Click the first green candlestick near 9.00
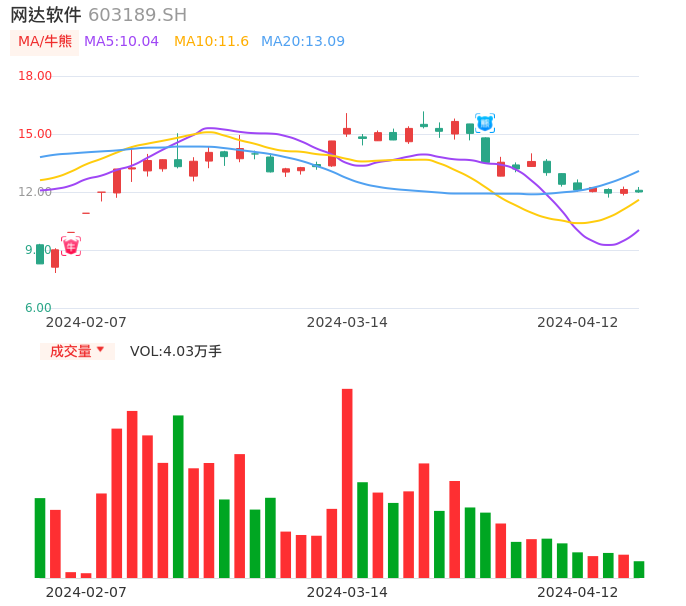Viewport: 686px width, 606px height. coord(40,254)
